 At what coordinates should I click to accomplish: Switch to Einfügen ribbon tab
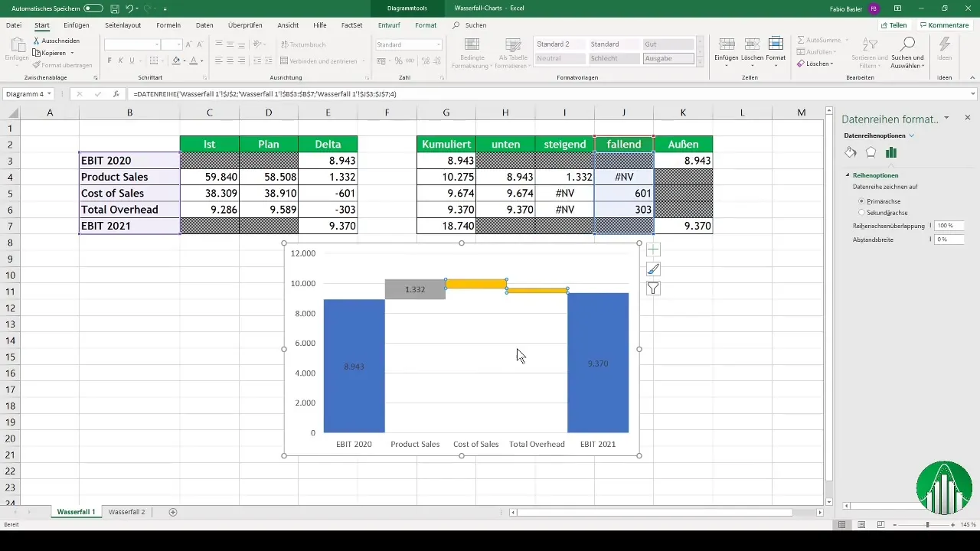[x=77, y=25]
